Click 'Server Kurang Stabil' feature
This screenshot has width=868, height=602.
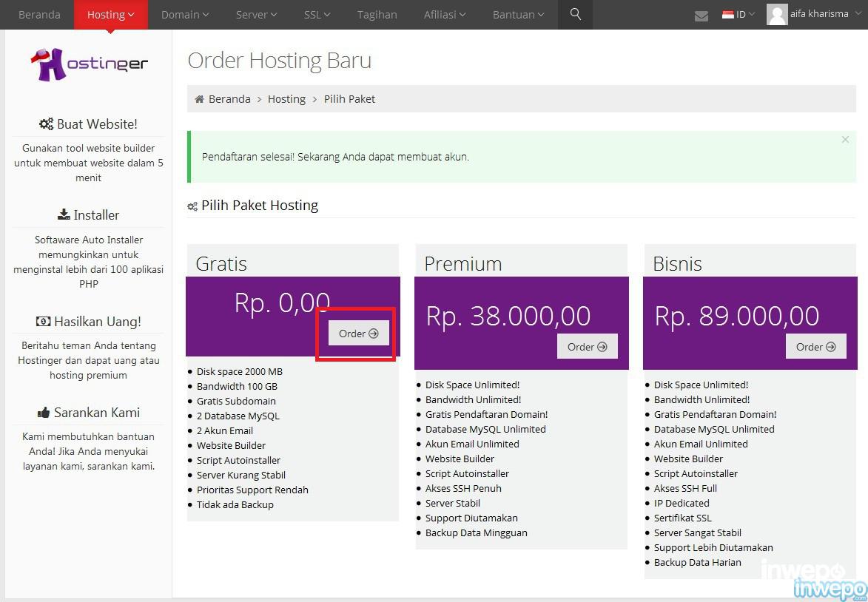pyautogui.click(x=241, y=476)
